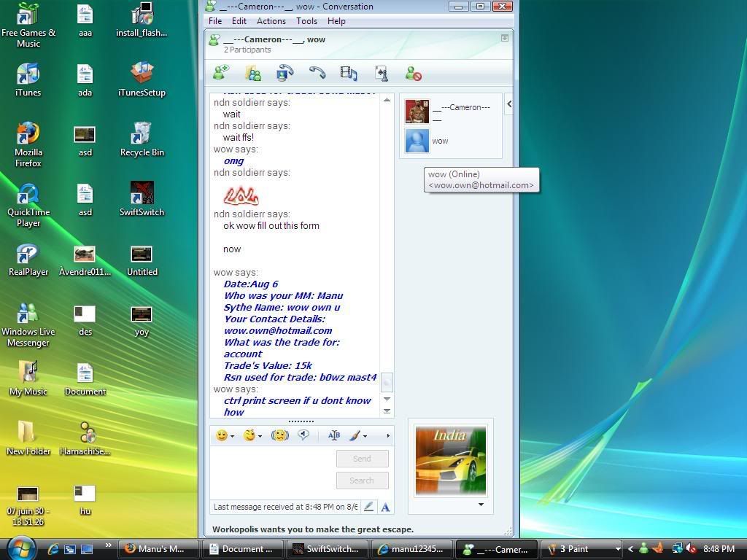Expand the smiley emoticons dropdown arrow

click(x=233, y=436)
